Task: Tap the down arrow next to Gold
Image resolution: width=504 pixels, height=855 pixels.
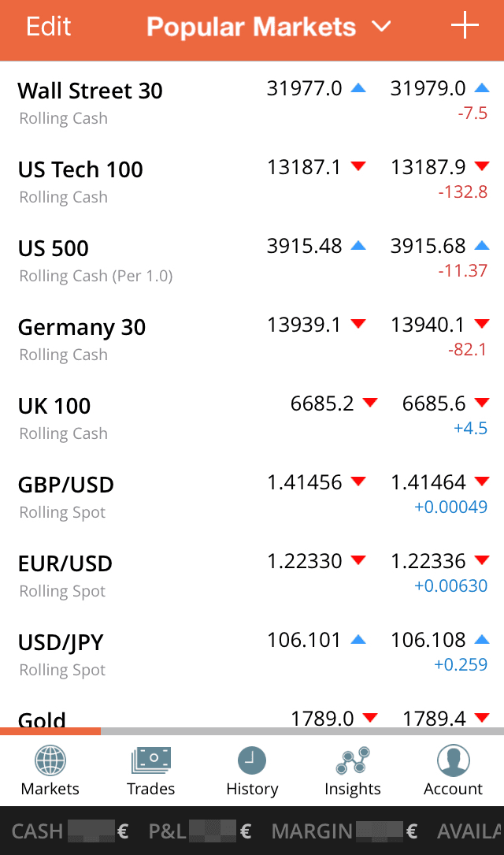Action: [369, 718]
